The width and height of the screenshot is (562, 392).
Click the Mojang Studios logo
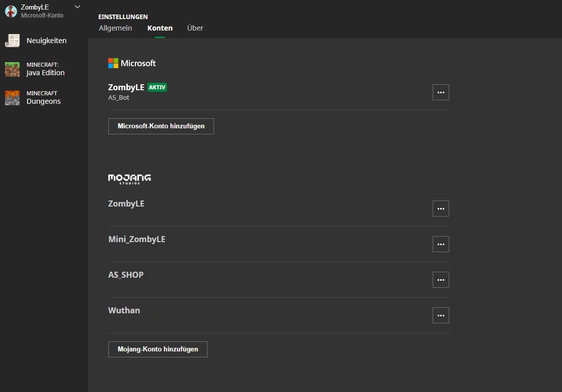pyautogui.click(x=129, y=179)
